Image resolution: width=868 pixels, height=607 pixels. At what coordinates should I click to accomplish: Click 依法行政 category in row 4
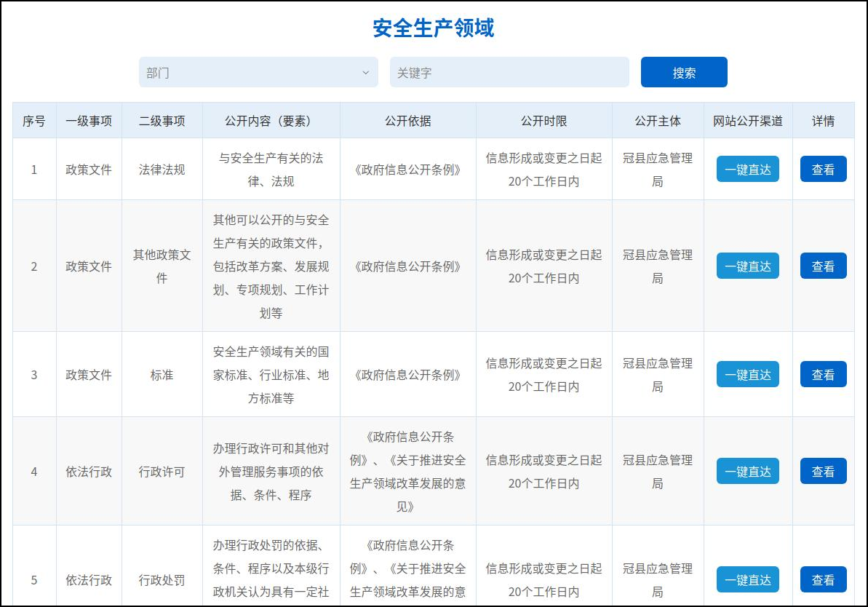89,472
